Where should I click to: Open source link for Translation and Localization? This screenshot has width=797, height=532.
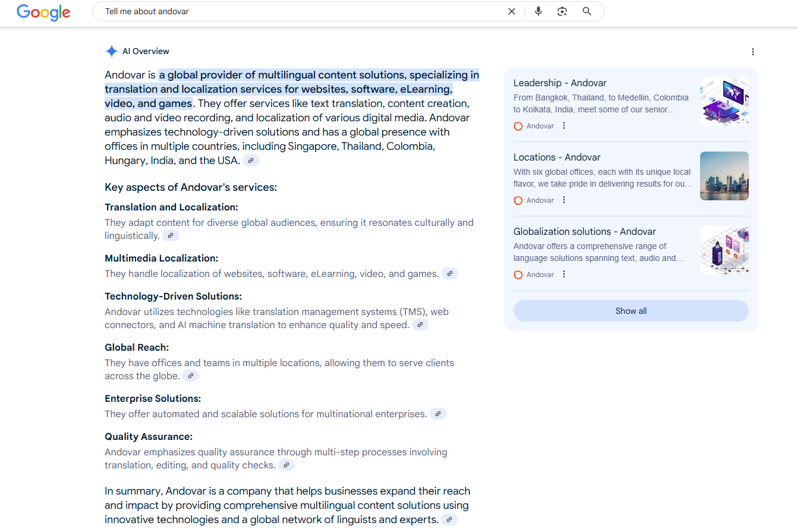[x=171, y=236]
